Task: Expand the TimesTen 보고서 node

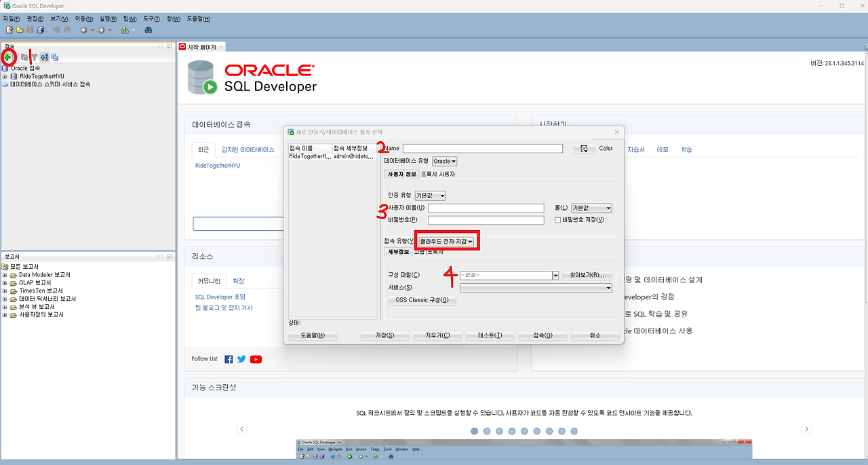Action: [x=5, y=291]
